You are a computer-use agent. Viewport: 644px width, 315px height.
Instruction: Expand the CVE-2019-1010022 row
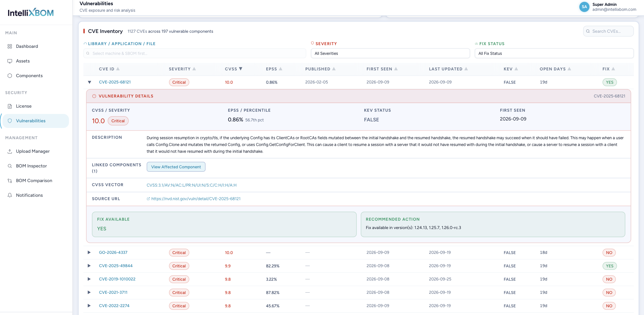tap(89, 279)
